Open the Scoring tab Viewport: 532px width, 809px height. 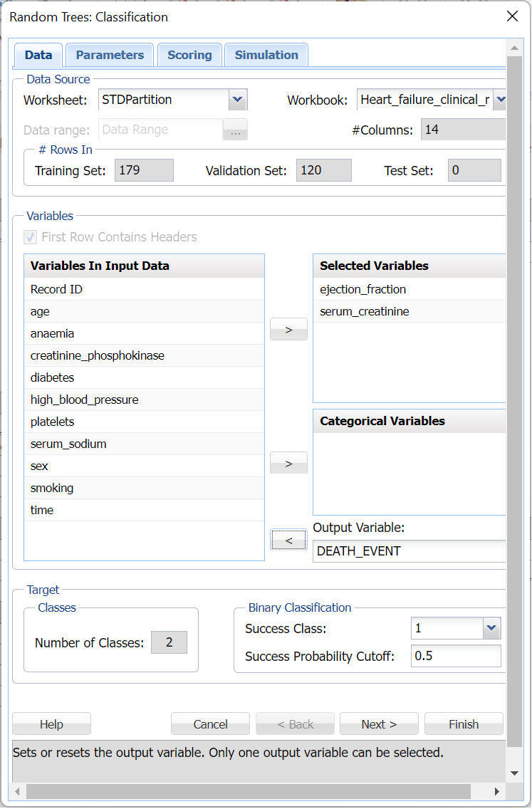(189, 55)
